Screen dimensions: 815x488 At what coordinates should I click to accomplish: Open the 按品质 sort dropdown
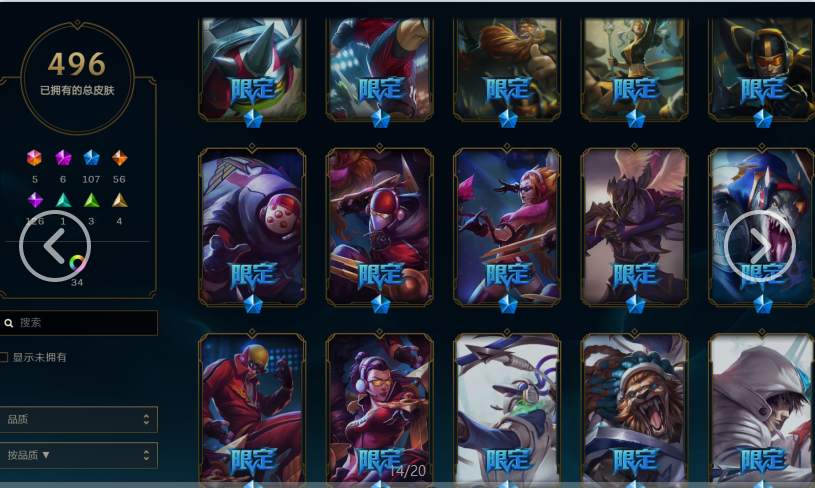(x=78, y=455)
